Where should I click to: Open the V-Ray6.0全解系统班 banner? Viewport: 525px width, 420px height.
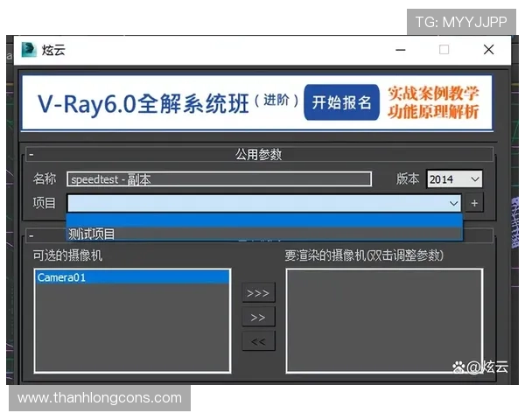pos(257,102)
